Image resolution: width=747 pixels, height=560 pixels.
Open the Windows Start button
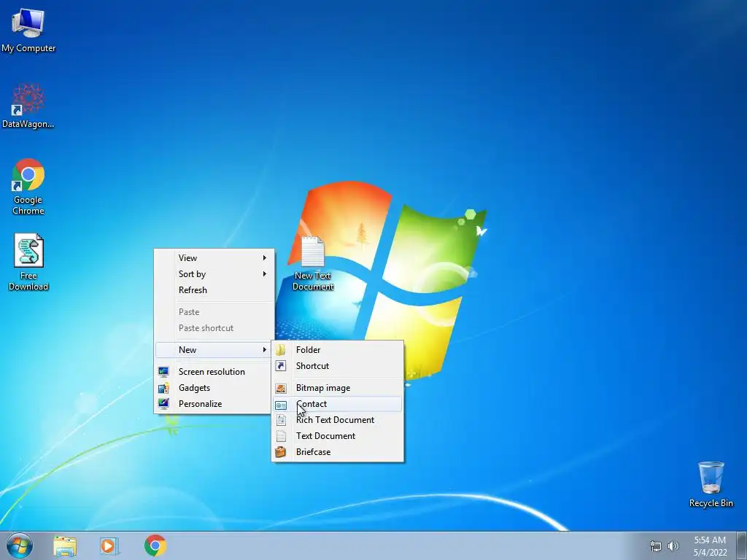pyautogui.click(x=20, y=545)
